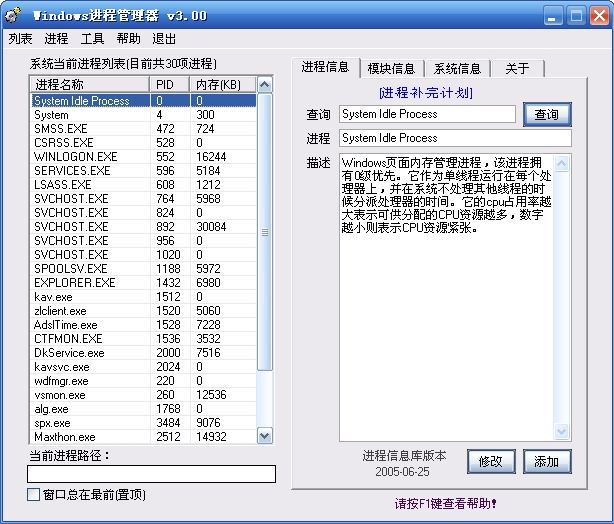Click the description box scroll up arrow
The height and width of the screenshot is (524, 614).
pyautogui.click(x=562, y=163)
